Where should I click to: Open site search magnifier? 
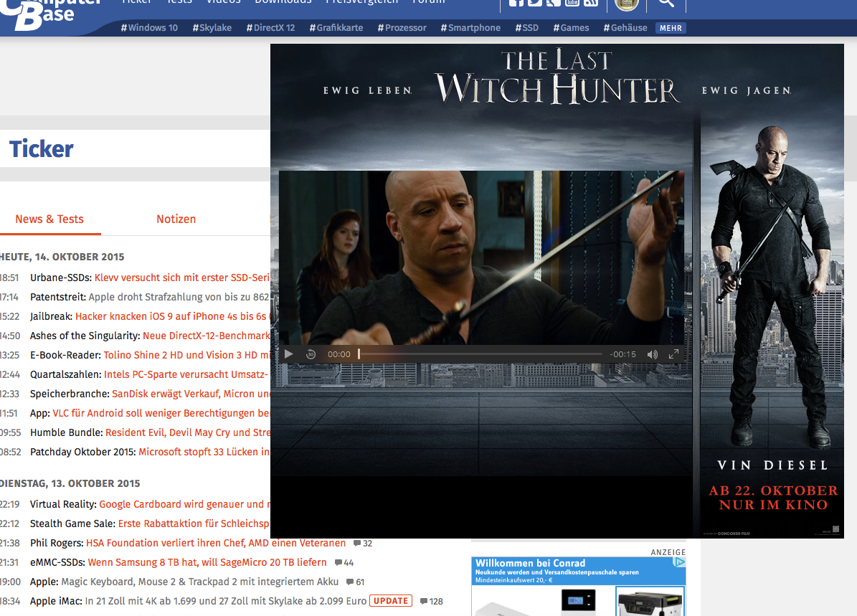pos(666,4)
